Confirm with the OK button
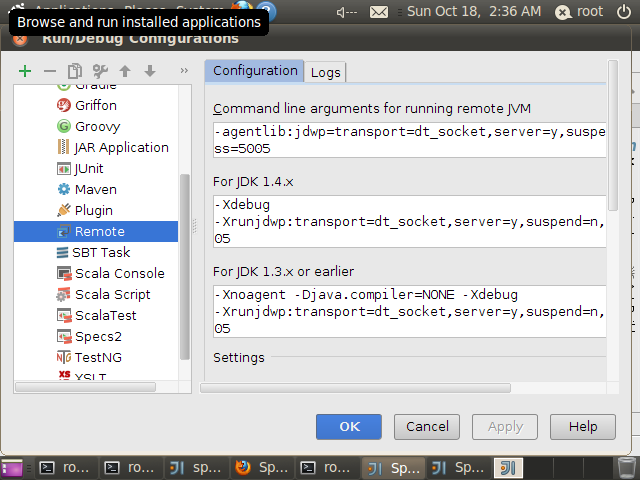640x480 pixels. (x=349, y=427)
